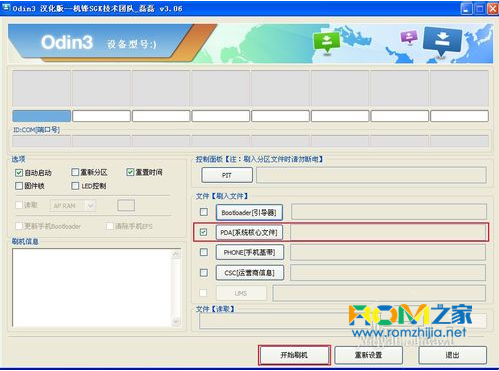Click the PIT file path field
This screenshot has width=499, height=371.
[x=371, y=175]
